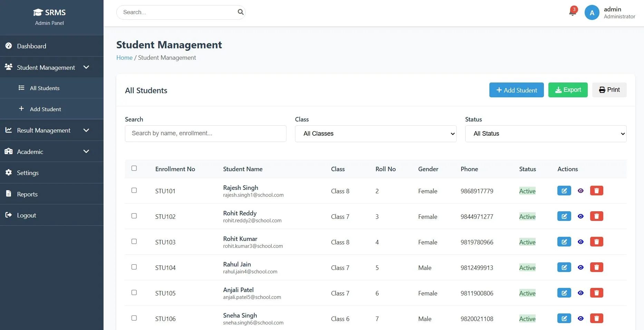Screen dimensions: 644x330
Task: Click the admin avatar icon
Action: click(x=592, y=12)
